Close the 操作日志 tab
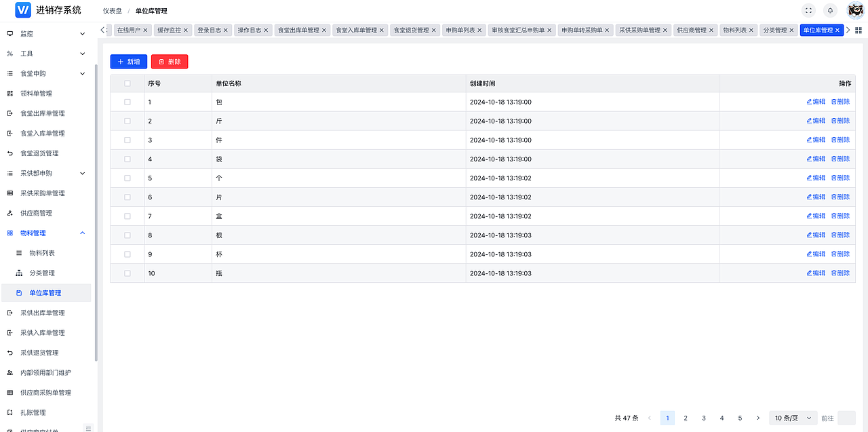Viewport: 868px width, 432px height. 266,31
